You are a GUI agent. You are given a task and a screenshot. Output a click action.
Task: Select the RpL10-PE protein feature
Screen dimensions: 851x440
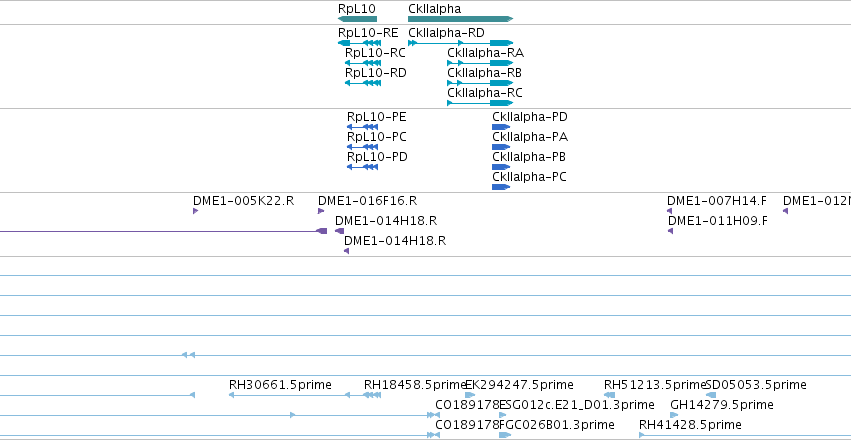click(x=363, y=127)
